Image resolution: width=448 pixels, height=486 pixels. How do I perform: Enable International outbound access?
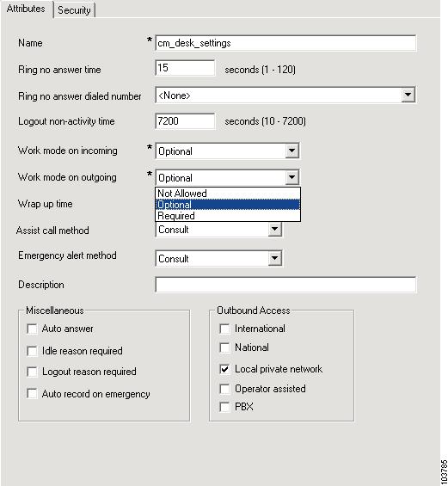(224, 329)
